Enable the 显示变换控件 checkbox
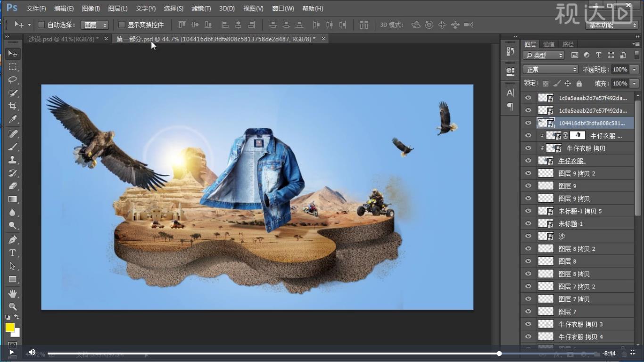The width and height of the screenshot is (644, 362). click(x=122, y=25)
